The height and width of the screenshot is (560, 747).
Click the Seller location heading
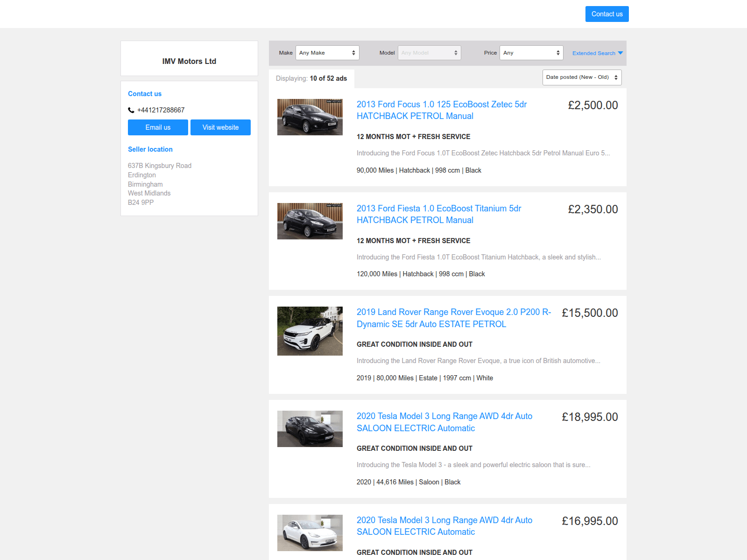click(x=150, y=149)
